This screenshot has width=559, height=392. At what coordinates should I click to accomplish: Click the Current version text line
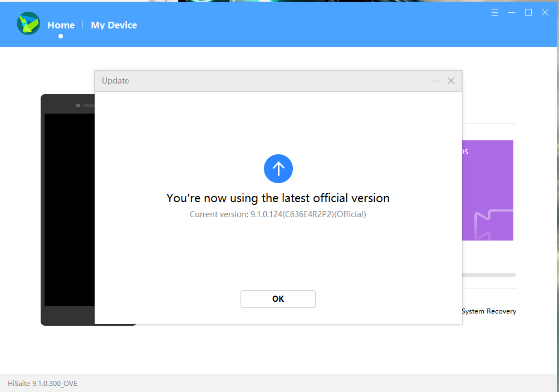coord(278,214)
